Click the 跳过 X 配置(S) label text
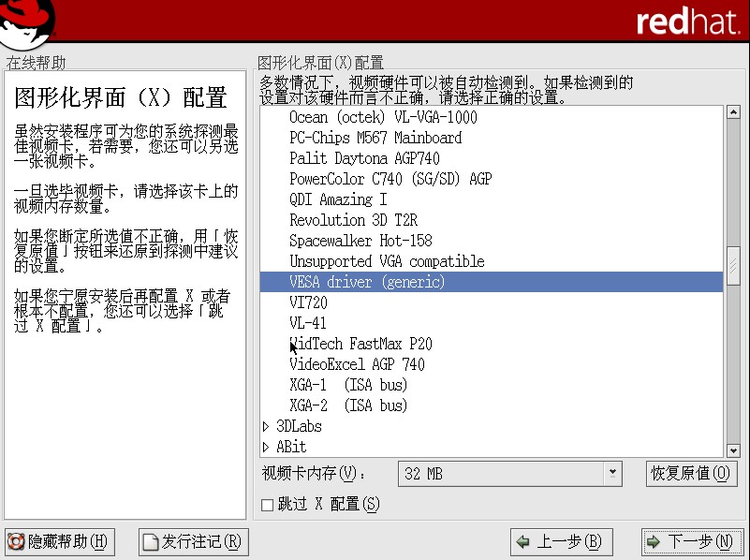Screen dimensions: 750x560 (x=329, y=504)
